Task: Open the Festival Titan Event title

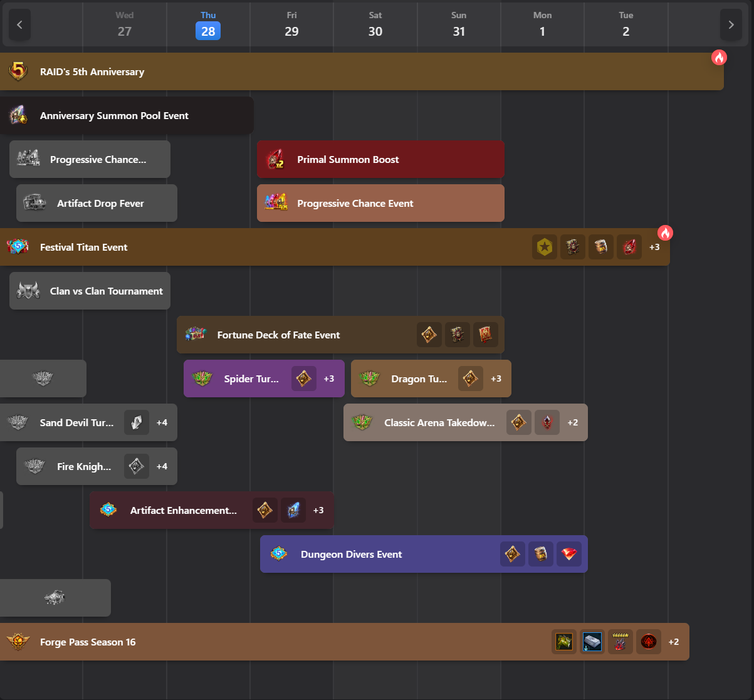Action: tap(83, 247)
